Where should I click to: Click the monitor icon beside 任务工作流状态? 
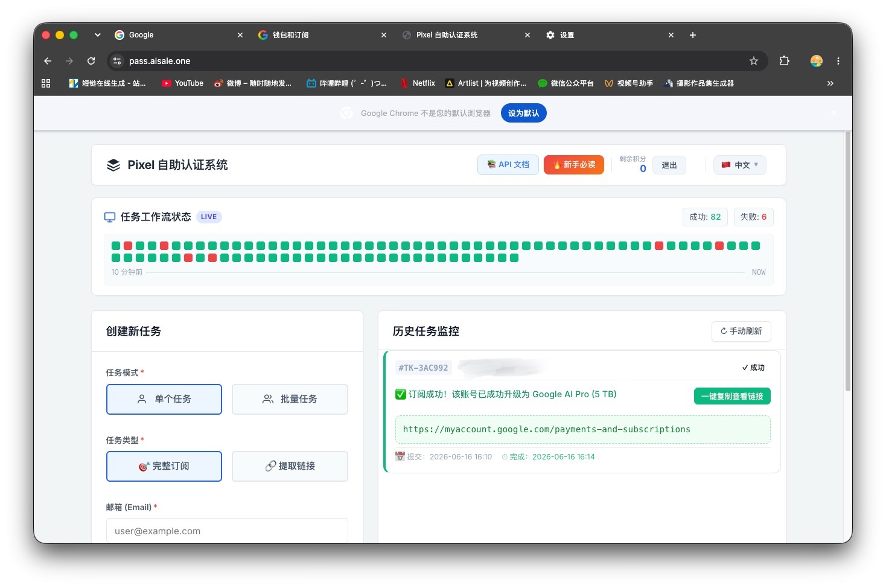click(110, 217)
